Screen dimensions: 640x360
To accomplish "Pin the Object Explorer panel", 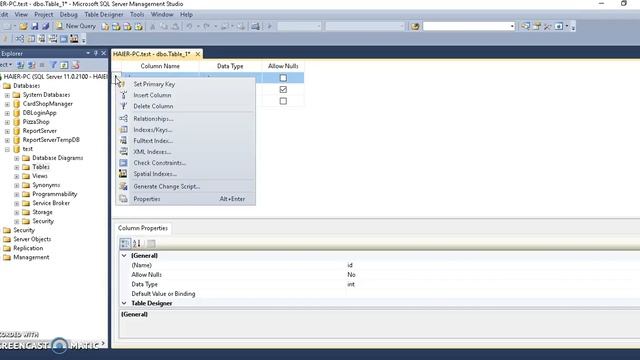I will coord(96,53).
